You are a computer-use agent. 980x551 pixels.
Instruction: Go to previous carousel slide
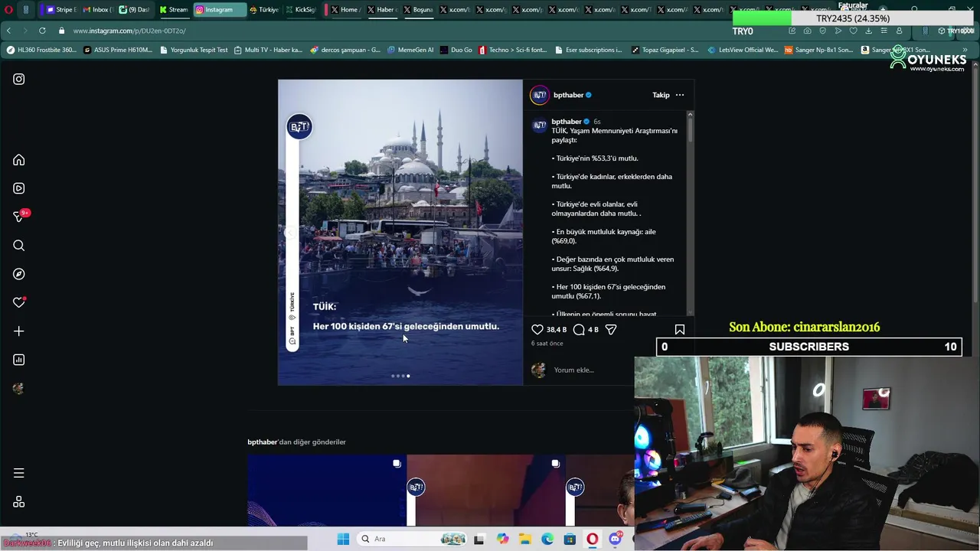tap(290, 233)
